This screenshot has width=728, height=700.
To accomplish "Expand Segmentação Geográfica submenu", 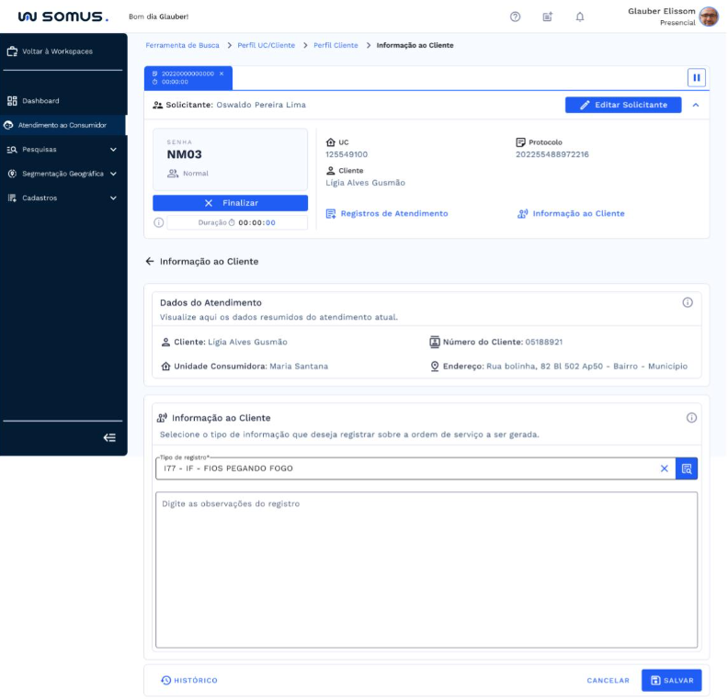I will coord(113,174).
